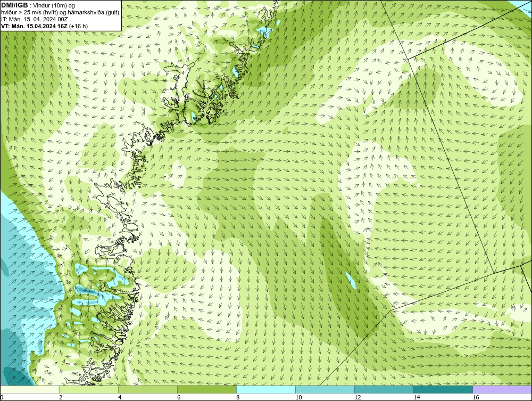Click the scale label '16' on the legend
The image size is (532, 401).
point(476,397)
